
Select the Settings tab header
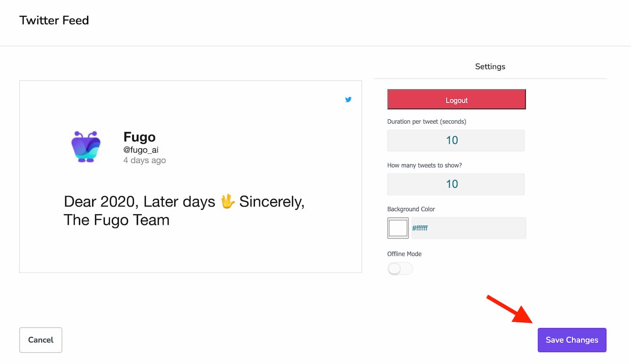(490, 66)
